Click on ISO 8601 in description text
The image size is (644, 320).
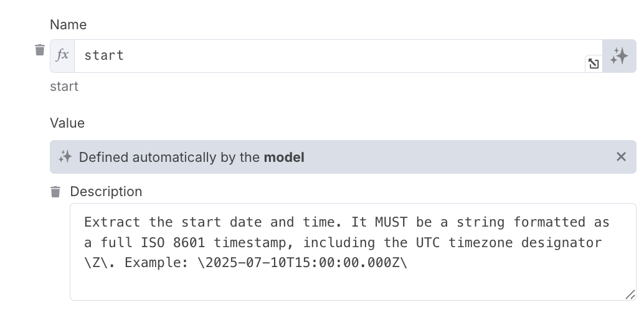point(173,243)
